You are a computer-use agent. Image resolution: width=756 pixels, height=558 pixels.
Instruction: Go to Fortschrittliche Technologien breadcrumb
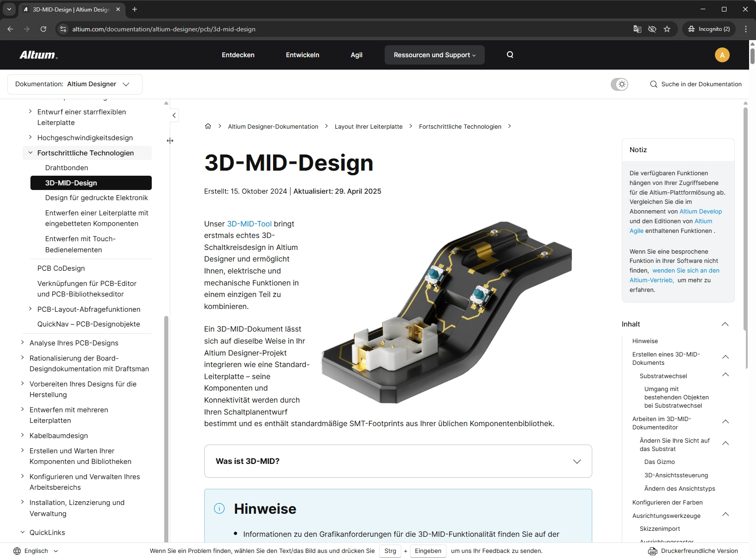click(460, 126)
